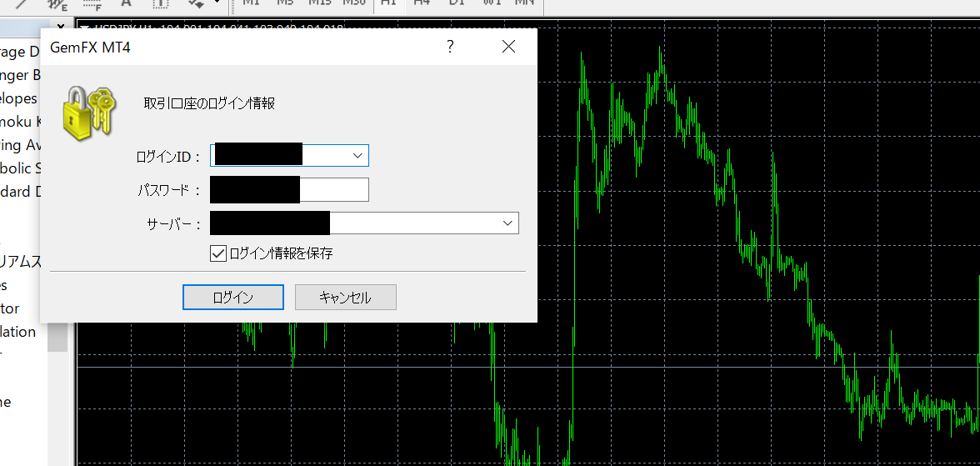
Task: Select the text A tool icon
Action: tap(127, 3)
